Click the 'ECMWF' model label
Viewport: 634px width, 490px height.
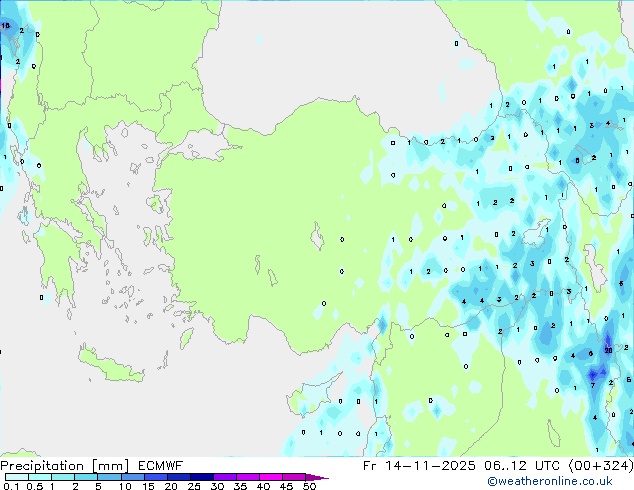(x=161, y=466)
